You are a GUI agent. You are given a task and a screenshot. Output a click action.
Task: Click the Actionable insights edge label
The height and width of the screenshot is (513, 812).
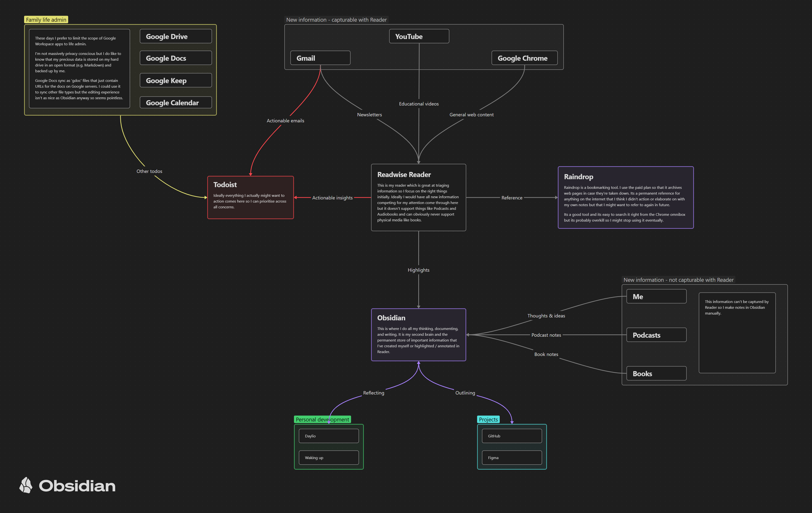click(332, 197)
